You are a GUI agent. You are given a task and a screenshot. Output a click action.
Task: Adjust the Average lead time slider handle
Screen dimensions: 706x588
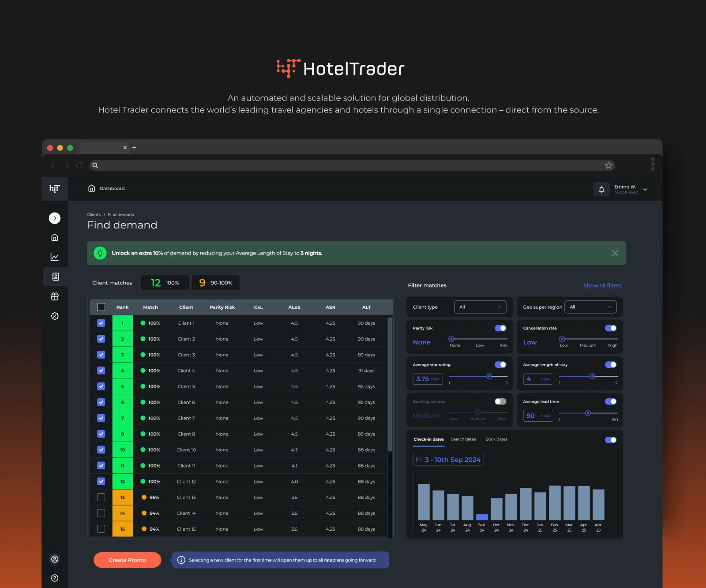tap(588, 413)
